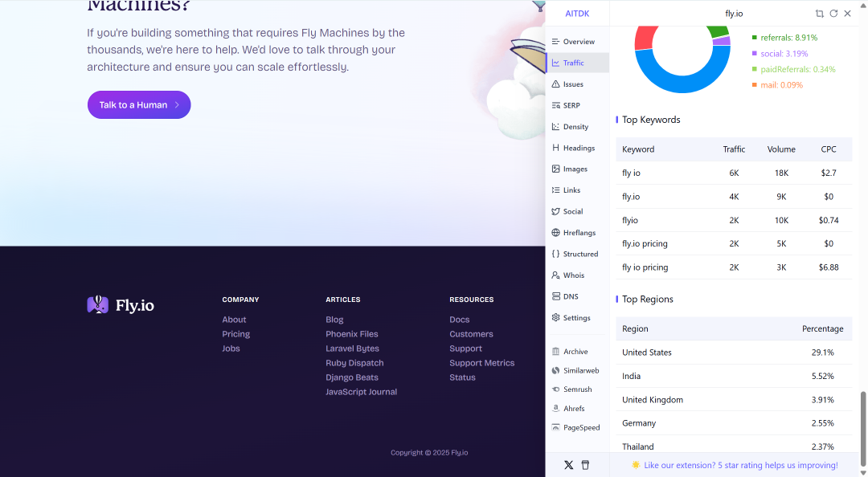Open the Customers footer link
This screenshot has width=868, height=477.
click(471, 334)
